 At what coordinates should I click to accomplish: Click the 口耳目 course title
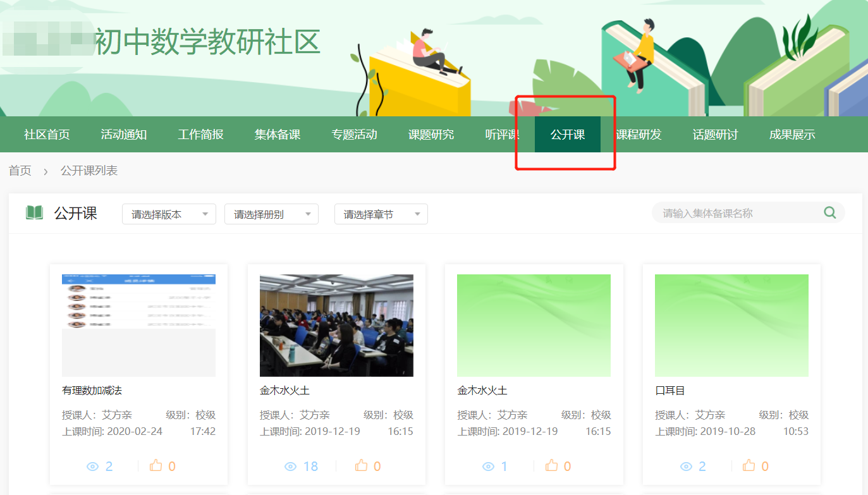click(x=670, y=391)
